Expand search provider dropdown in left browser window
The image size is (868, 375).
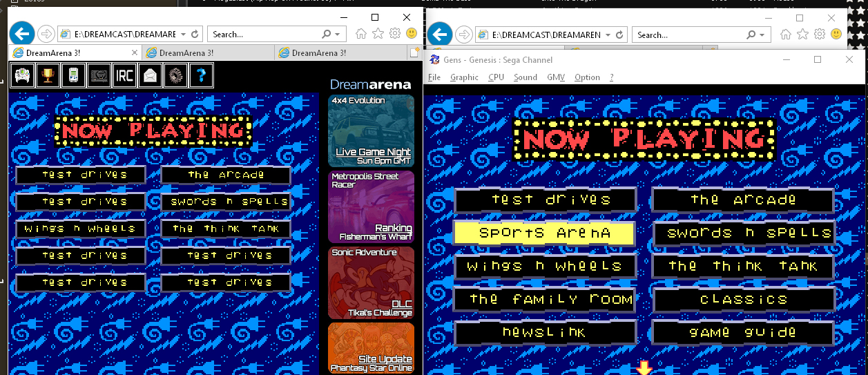tap(338, 34)
